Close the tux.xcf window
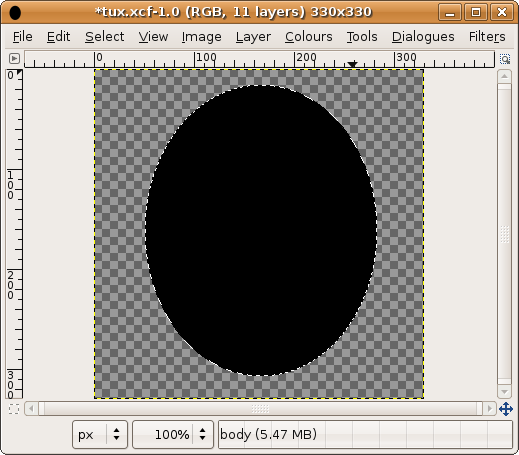This screenshot has width=519, height=455. click(501, 12)
